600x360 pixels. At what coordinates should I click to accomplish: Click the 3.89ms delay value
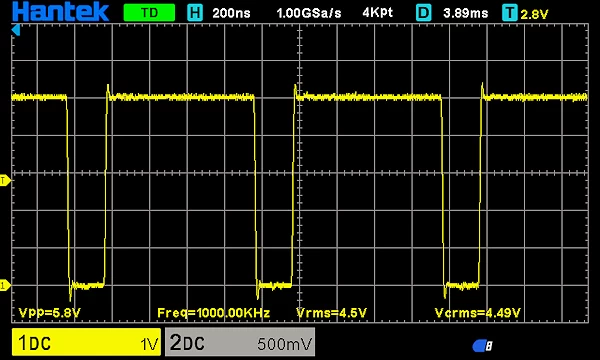tap(465, 13)
